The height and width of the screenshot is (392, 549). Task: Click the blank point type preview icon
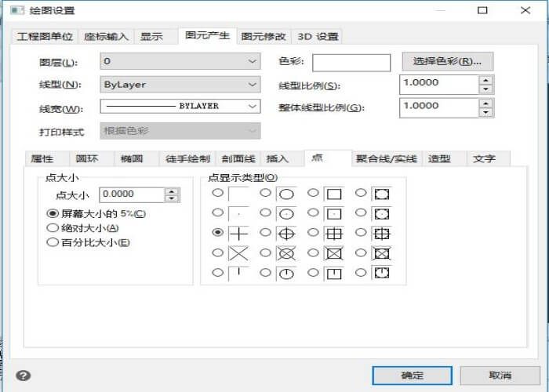coord(238,194)
